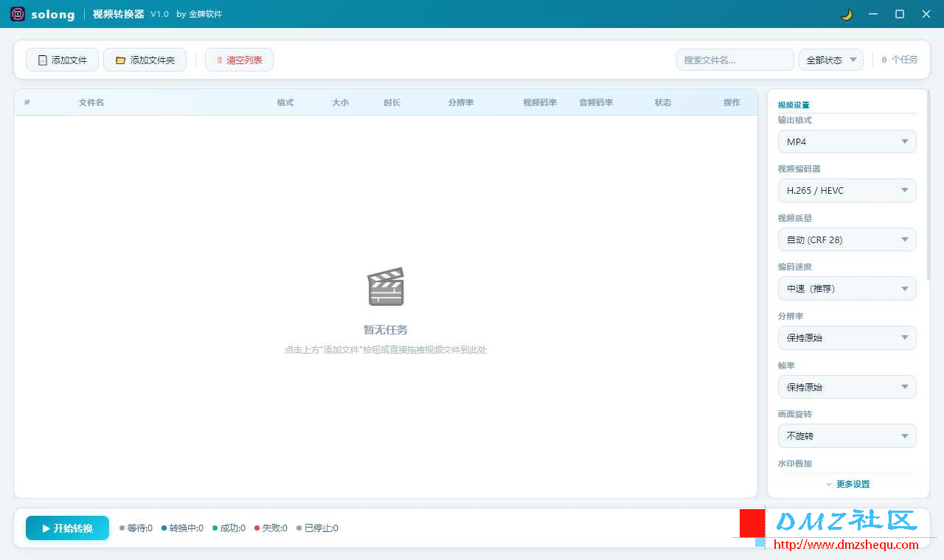Click the clapperboard icon in empty list
Screen dimensions: 944x560
(386, 287)
